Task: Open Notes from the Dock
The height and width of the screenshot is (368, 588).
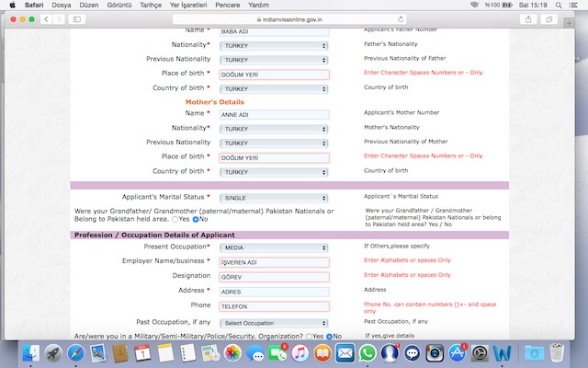Action: pos(165,353)
